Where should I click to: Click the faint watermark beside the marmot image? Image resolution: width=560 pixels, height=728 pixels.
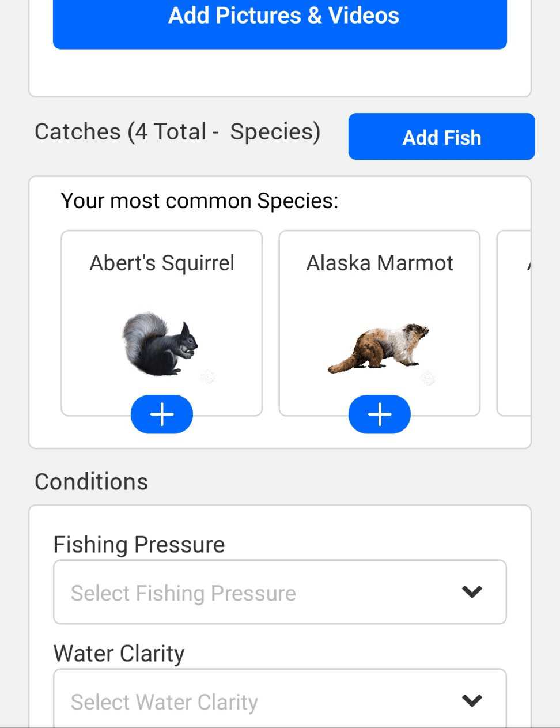(427, 379)
